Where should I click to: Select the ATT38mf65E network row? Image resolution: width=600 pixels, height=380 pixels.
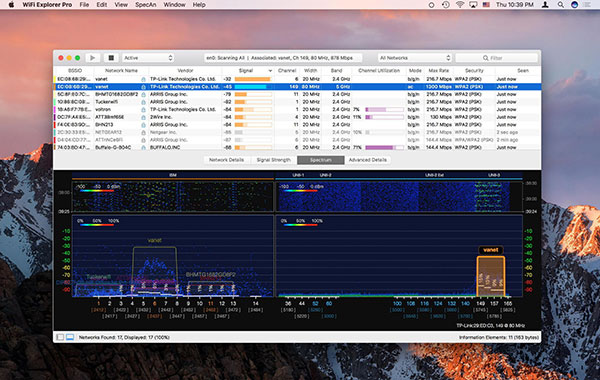pyautogui.click(x=297, y=117)
